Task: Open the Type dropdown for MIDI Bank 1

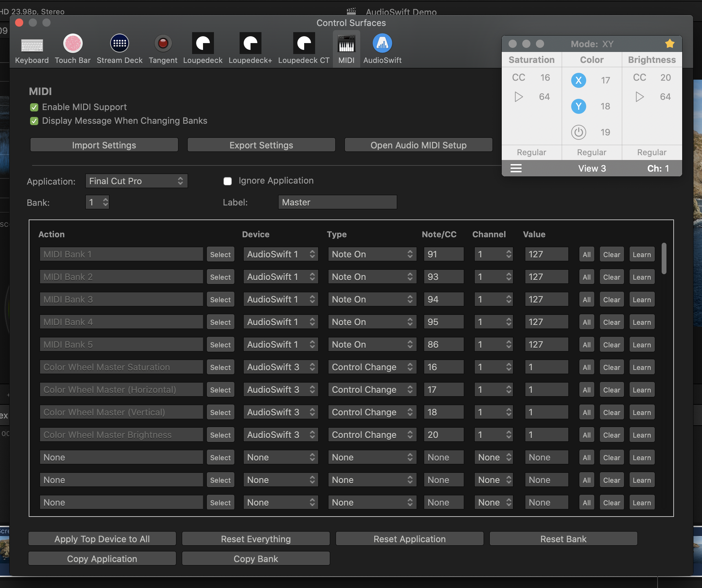Action: click(372, 254)
